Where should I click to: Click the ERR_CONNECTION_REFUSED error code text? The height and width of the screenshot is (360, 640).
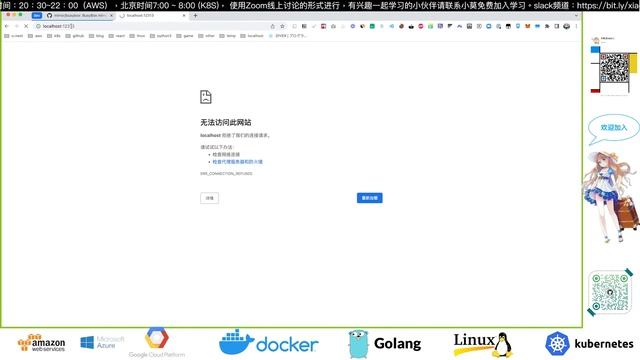(x=226, y=173)
